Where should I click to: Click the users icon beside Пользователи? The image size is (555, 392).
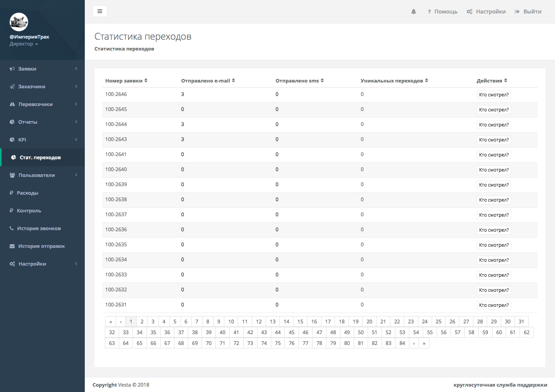click(x=12, y=175)
